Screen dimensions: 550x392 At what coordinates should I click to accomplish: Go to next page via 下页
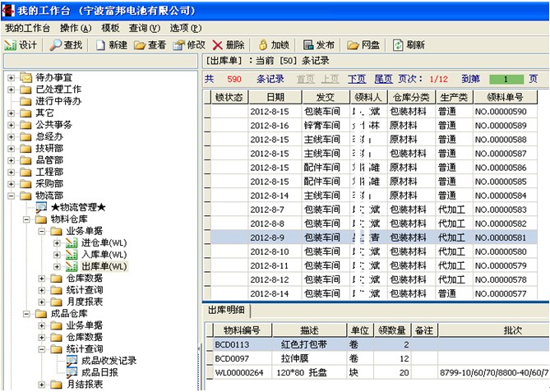click(x=356, y=79)
